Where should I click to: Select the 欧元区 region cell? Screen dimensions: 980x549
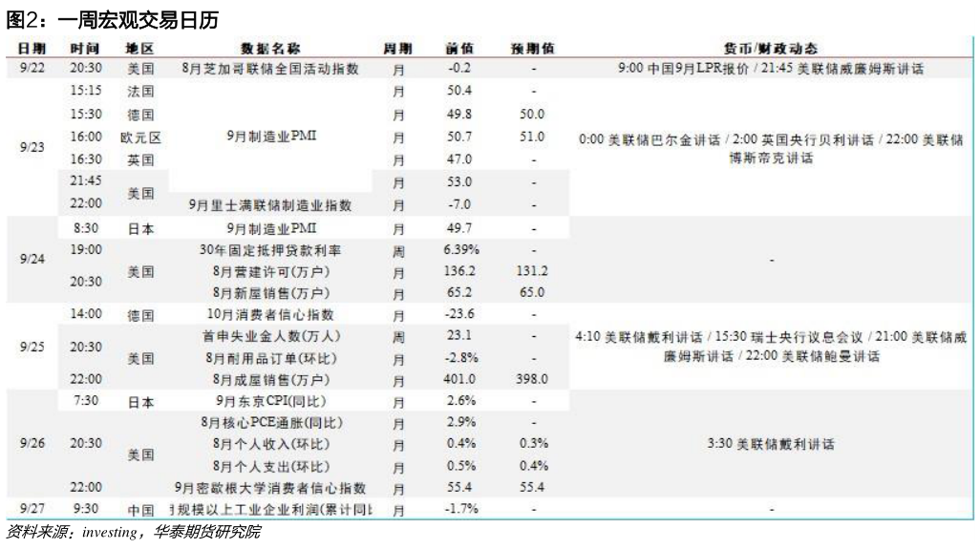point(140,137)
